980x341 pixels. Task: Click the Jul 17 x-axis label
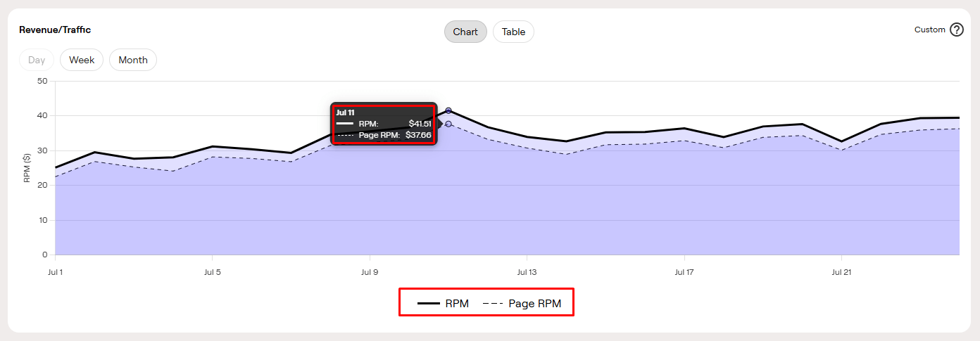click(684, 271)
